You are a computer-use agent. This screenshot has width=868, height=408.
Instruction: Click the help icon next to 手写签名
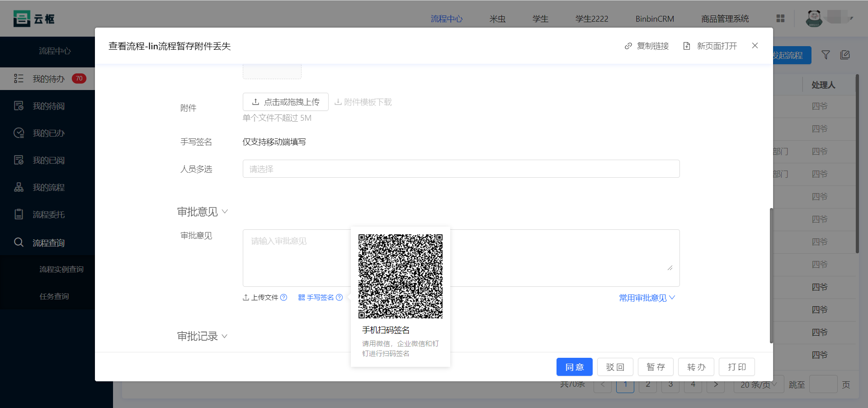pyautogui.click(x=339, y=298)
